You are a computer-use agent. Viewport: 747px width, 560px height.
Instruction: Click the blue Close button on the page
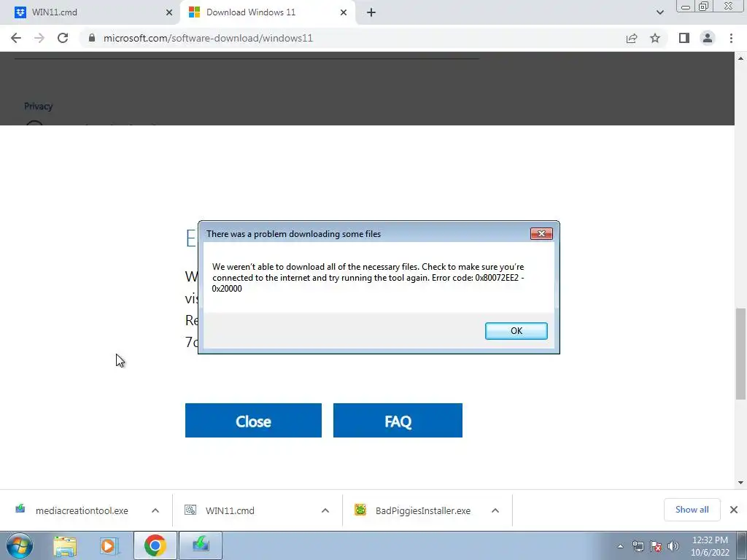[253, 421]
